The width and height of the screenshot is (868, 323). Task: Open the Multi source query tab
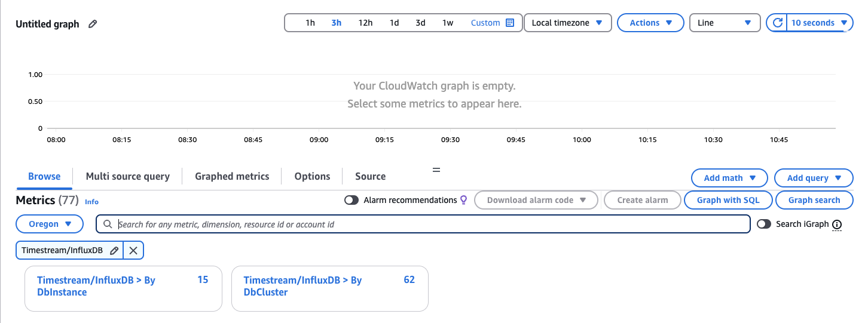tap(127, 176)
